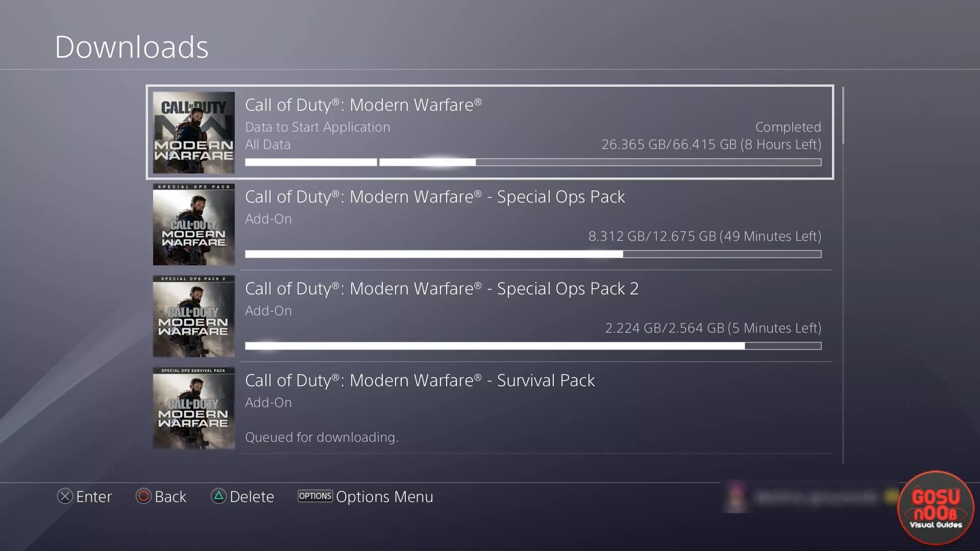Select the Survival Pack cover thumbnail
The height and width of the screenshot is (551, 980).
click(194, 408)
